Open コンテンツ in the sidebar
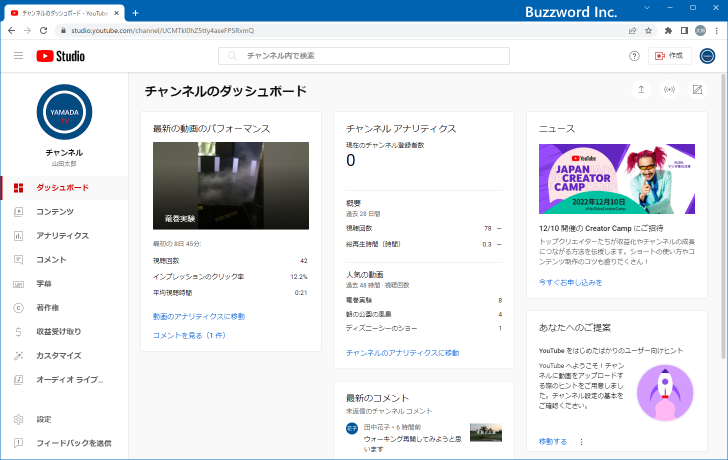This screenshot has height=460, width=728. click(x=65, y=212)
